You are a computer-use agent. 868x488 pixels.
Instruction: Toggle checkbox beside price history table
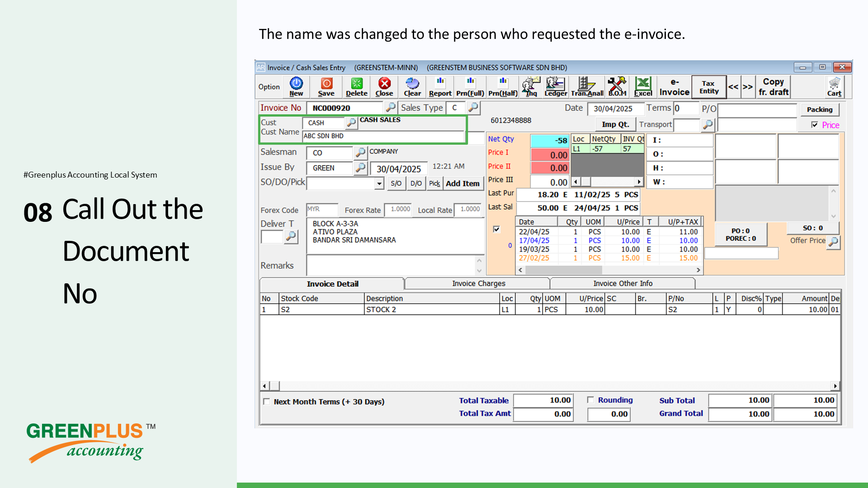click(x=496, y=229)
